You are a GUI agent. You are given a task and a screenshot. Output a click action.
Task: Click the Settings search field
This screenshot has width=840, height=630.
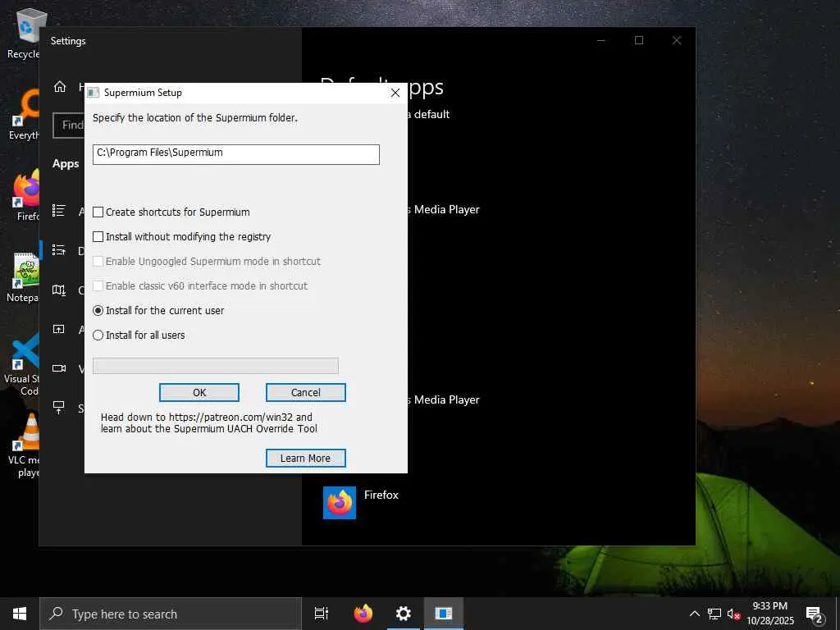(x=69, y=126)
